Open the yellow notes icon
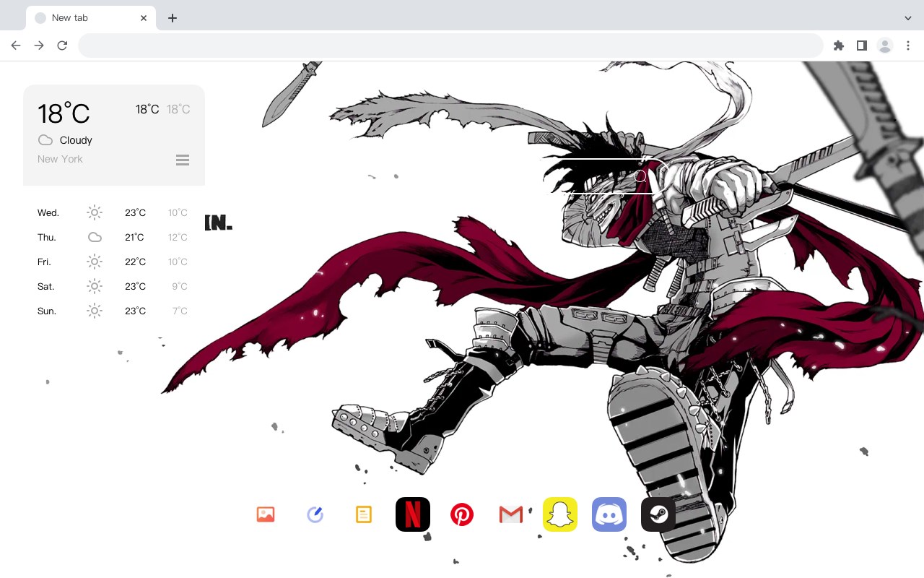The width and height of the screenshot is (924, 578). tap(364, 514)
